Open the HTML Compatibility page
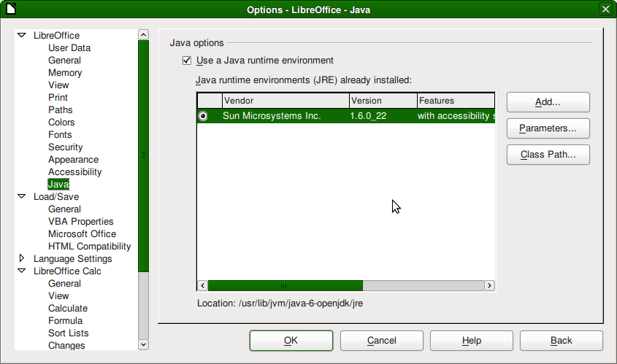 coord(89,246)
